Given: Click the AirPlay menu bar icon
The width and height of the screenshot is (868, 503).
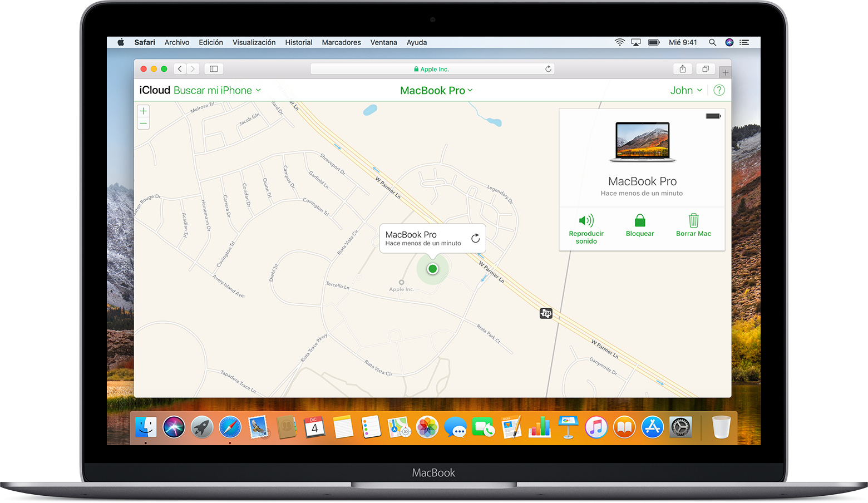Looking at the screenshot, I should tap(636, 42).
